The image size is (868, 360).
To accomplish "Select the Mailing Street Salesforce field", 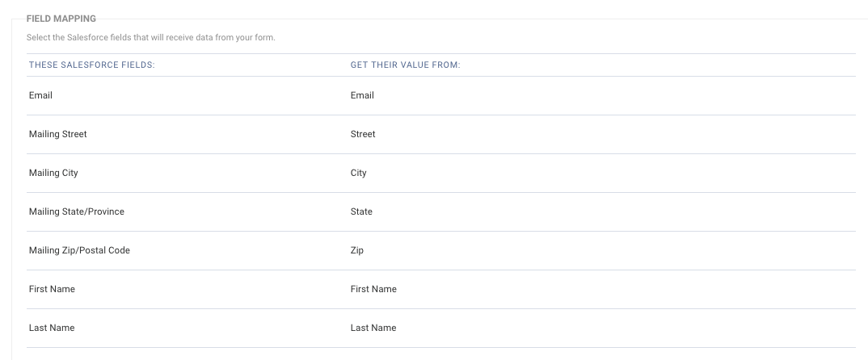I will [x=57, y=134].
